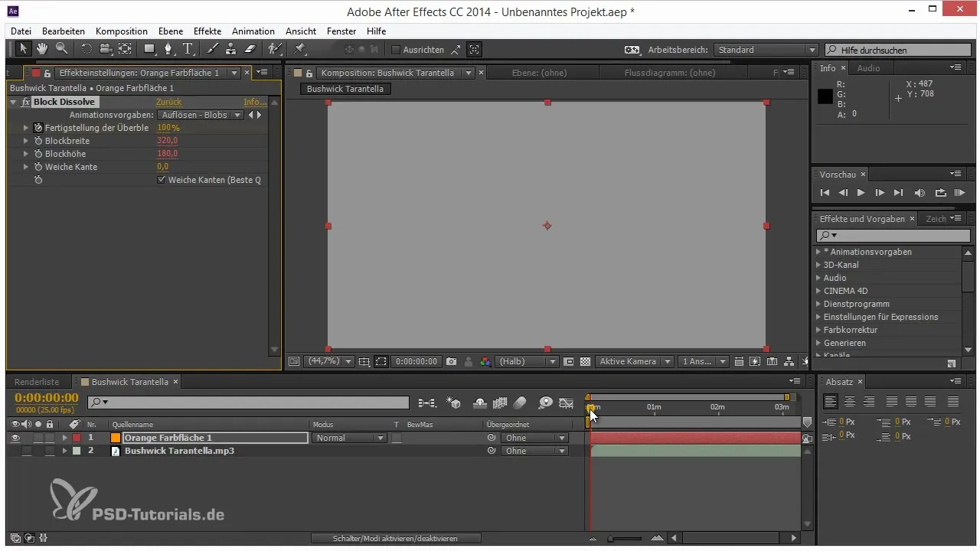Click the Info... link for Block Dissolve

(254, 102)
